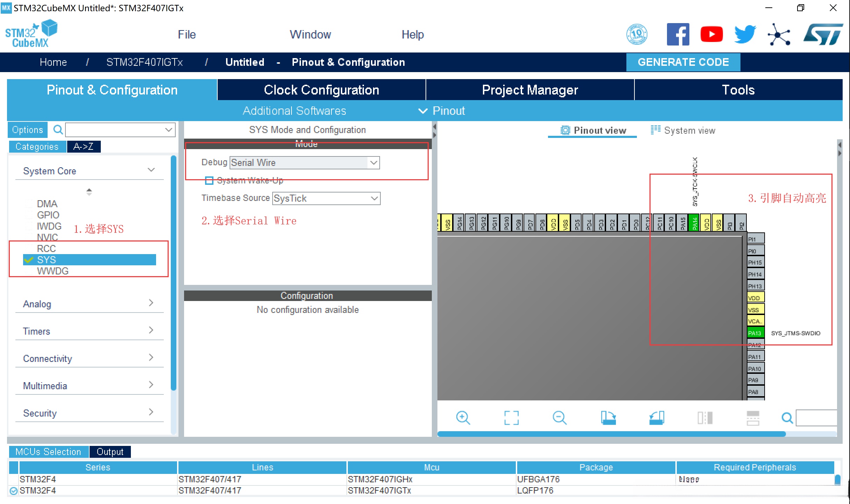Click the zoom in magnifier icon
Screen dimensions: 850x504
click(x=463, y=418)
